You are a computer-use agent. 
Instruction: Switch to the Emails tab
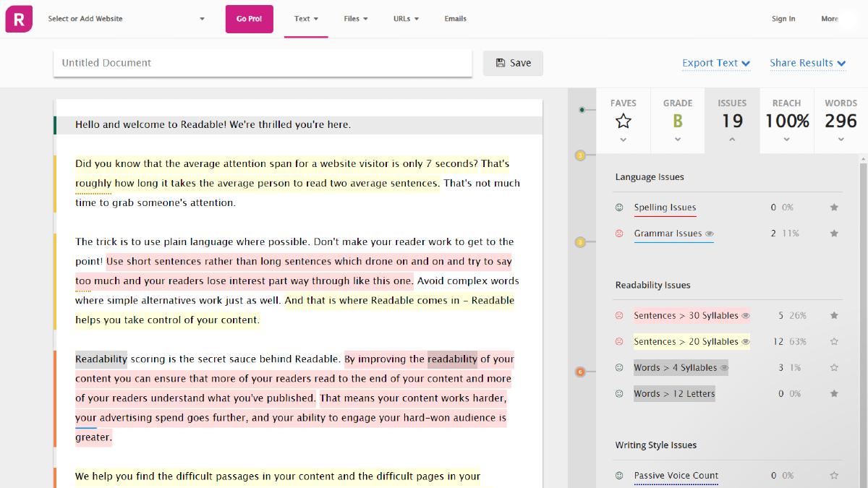tap(455, 19)
